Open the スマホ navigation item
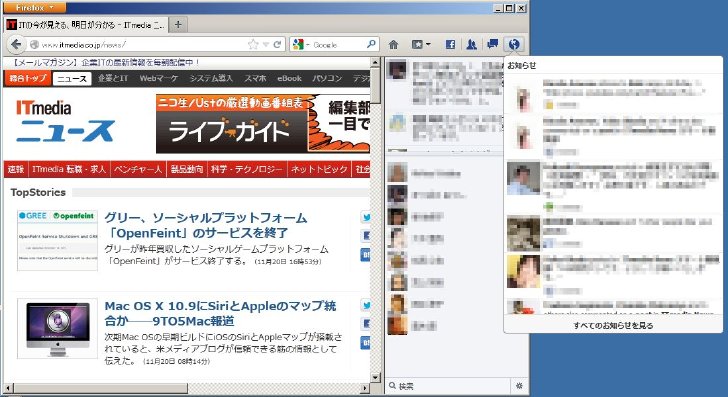Screen dimensions: 728x397 coord(255,78)
